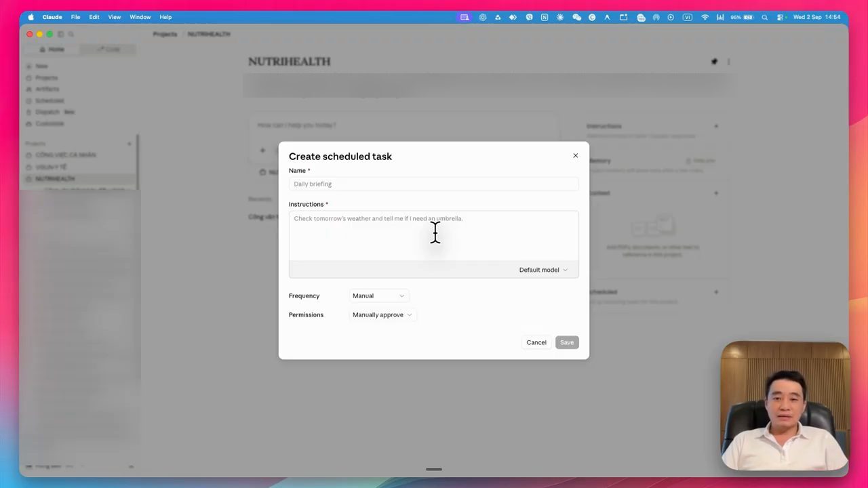
Task: Click the Wi-Fi icon in menu bar
Action: click(x=705, y=17)
